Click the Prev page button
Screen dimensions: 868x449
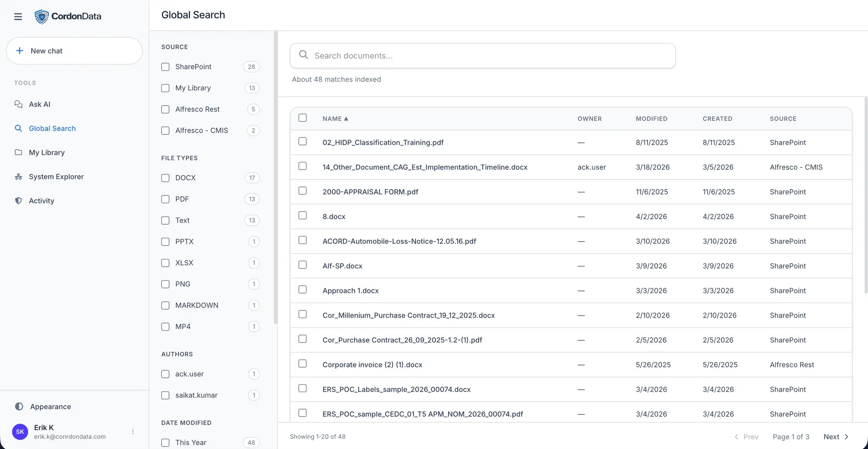pos(746,437)
